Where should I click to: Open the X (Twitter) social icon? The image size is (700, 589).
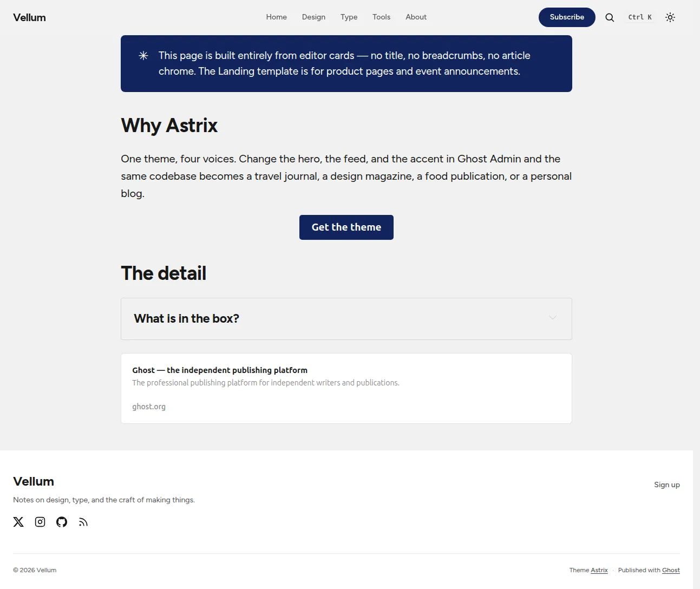click(18, 522)
